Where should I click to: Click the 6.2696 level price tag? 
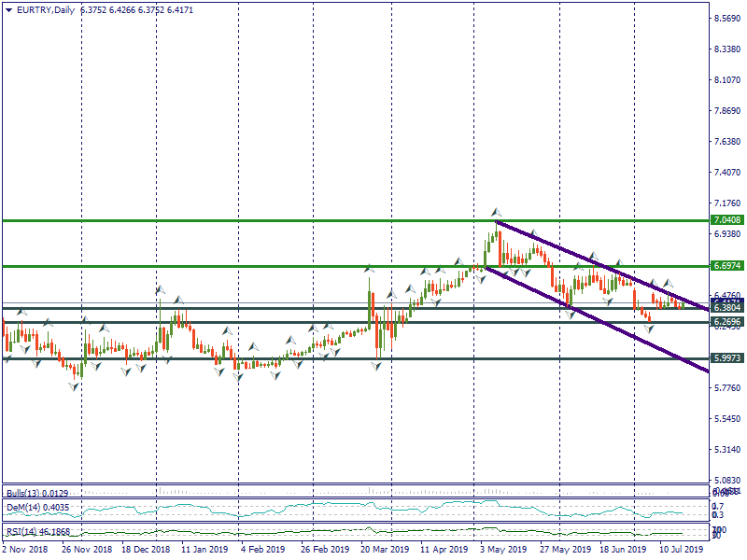coord(726,323)
